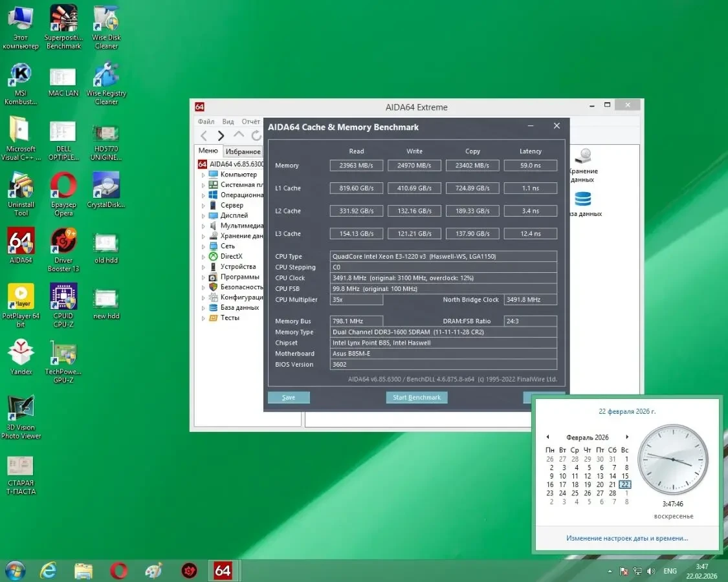Open the Отчёт menu in AIDA64

(x=250, y=122)
